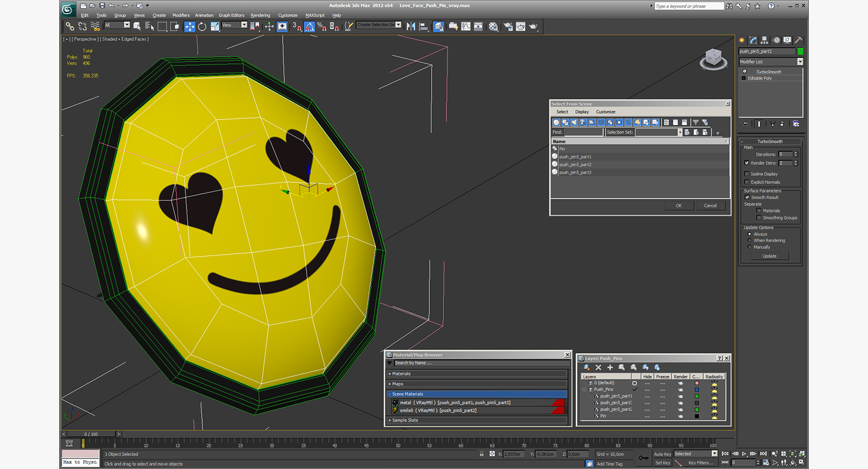
Task: Click the ViewCube in the viewport
Action: pyautogui.click(x=714, y=59)
